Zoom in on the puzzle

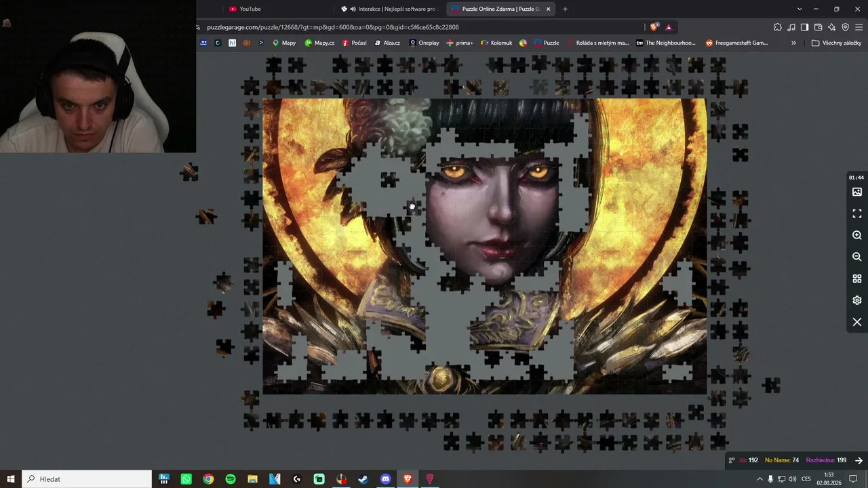[857, 235]
